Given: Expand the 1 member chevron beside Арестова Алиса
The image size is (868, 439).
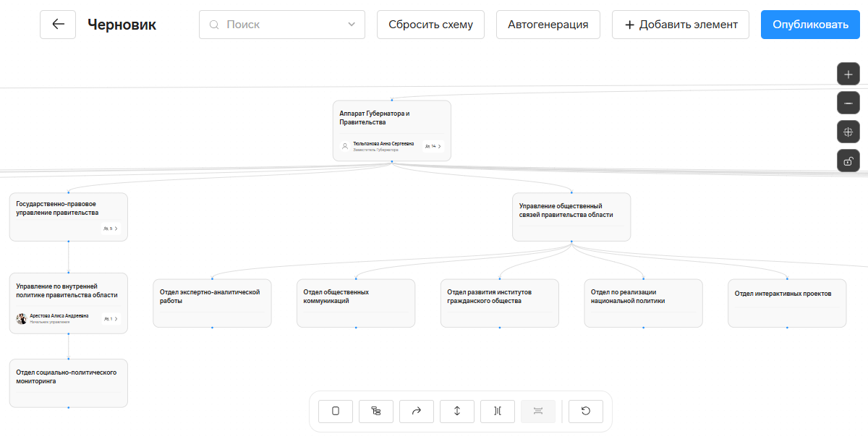Looking at the screenshot, I should 116,318.
